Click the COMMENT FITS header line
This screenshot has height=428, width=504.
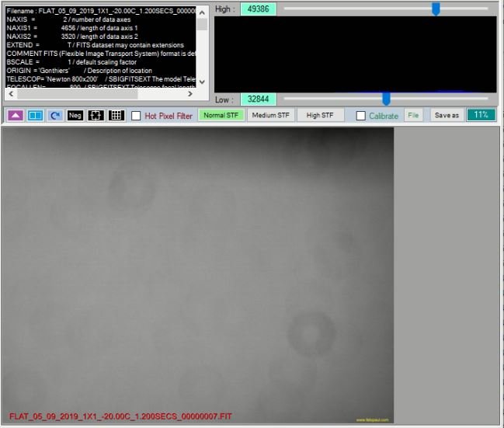point(101,54)
